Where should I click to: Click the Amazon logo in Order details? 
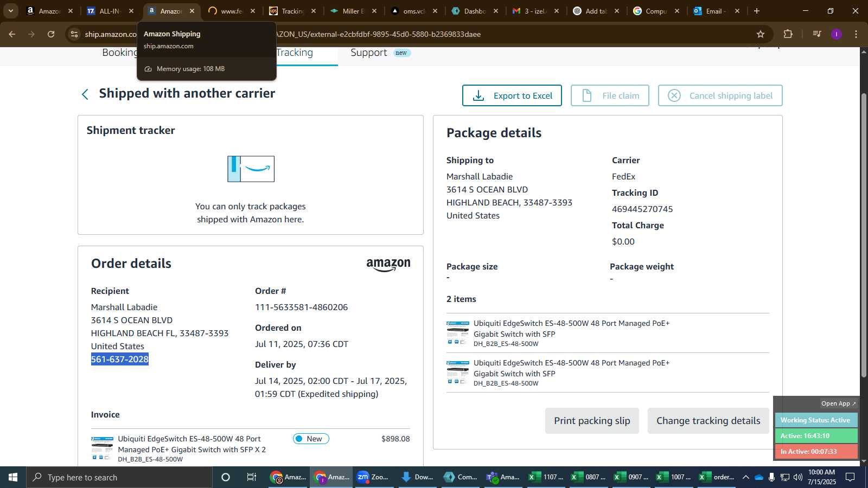click(388, 265)
